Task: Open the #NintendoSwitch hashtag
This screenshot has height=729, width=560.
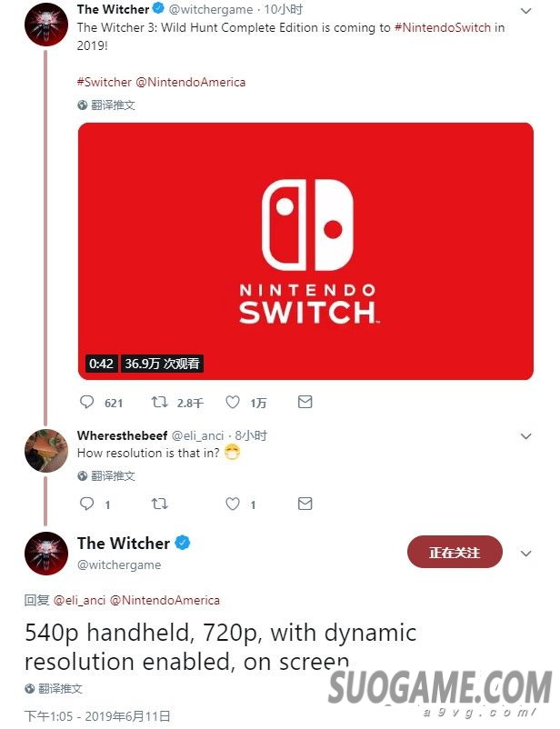Action: [443, 28]
